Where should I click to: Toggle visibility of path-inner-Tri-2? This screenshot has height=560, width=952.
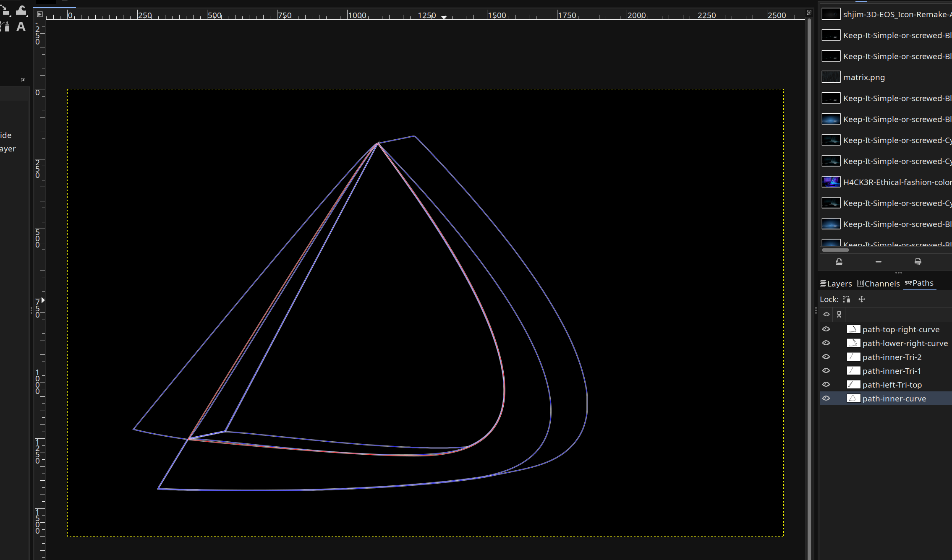[826, 357]
